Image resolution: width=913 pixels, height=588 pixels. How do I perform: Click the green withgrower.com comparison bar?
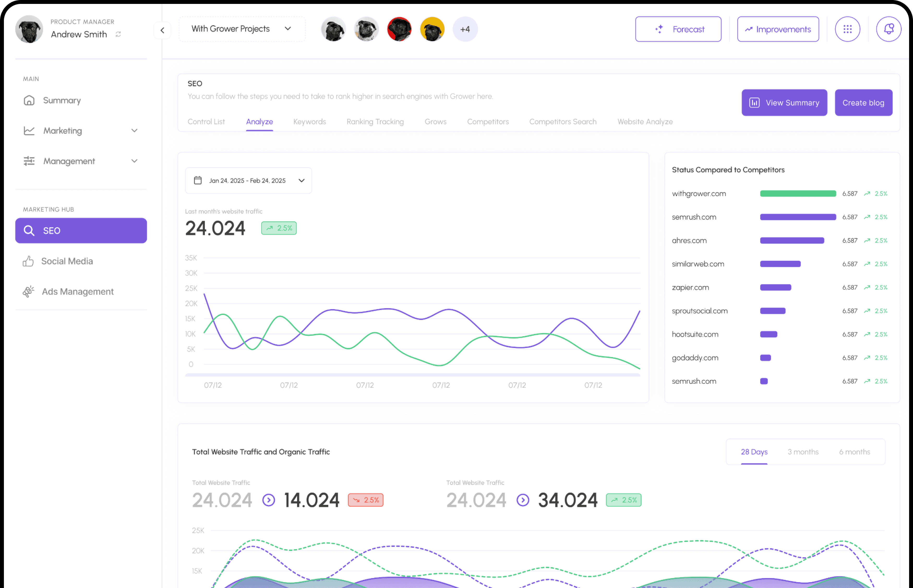[x=798, y=193]
